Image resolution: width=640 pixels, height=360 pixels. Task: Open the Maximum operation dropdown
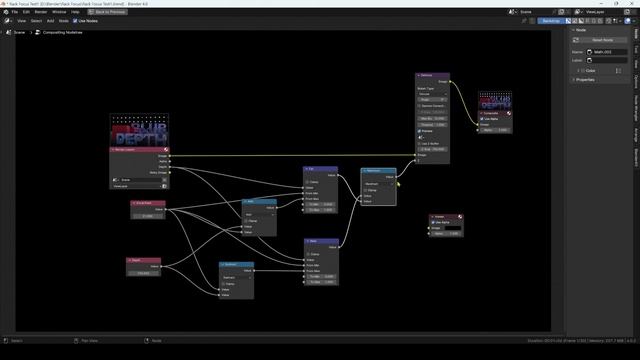click(x=379, y=184)
